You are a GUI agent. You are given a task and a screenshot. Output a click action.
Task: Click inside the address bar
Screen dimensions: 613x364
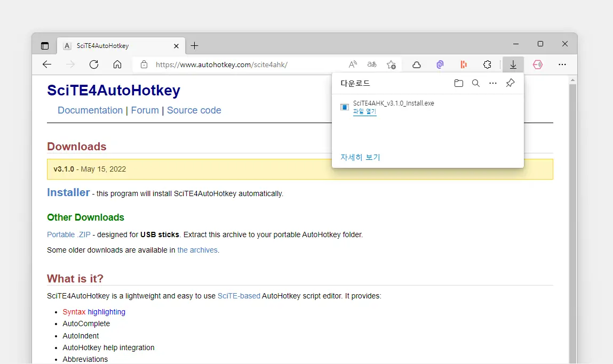240,64
